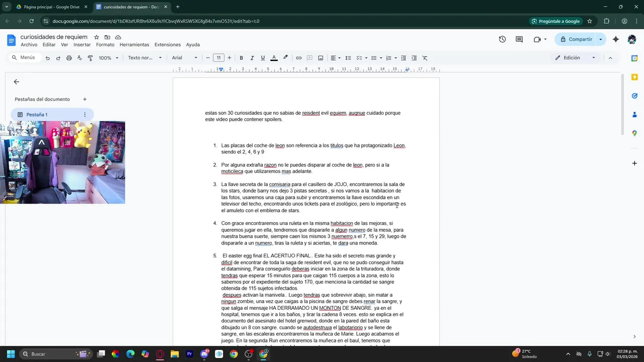Image resolution: width=644 pixels, height=362 pixels.
Task: Open the Ver menu
Action: pos(64,45)
